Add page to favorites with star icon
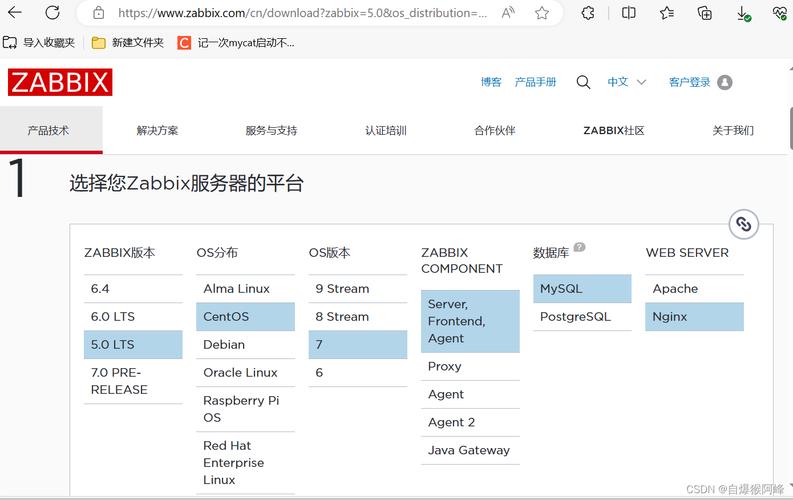 (x=542, y=13)
